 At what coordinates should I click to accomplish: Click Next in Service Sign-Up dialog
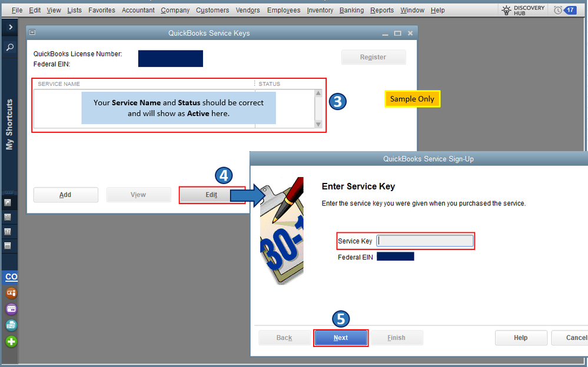pos(341,338)
